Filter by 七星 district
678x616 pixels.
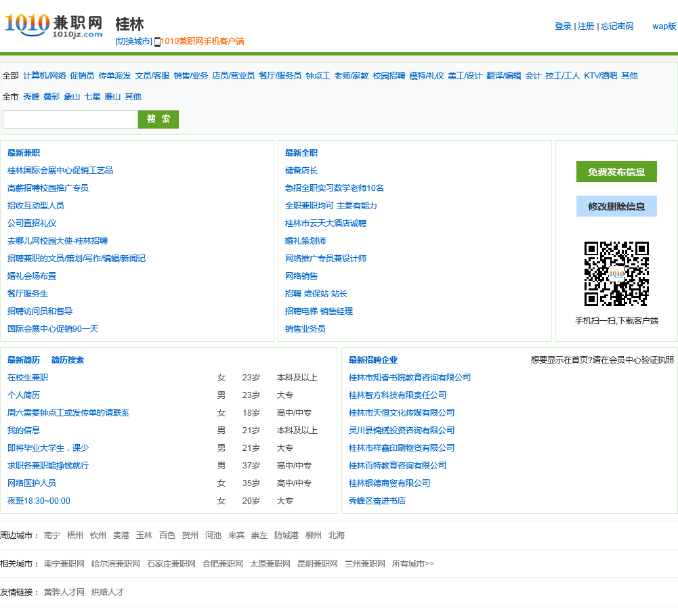(x=92, y=96)
